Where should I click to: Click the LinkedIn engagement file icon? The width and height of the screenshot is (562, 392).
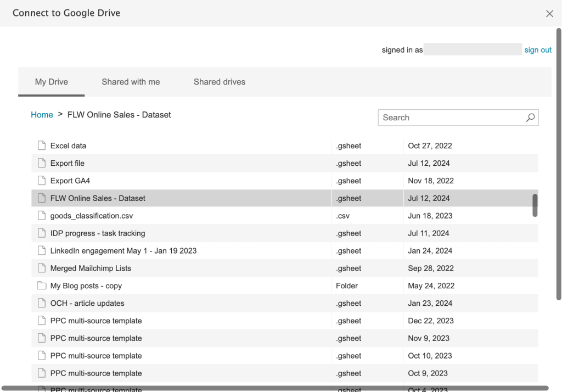(42, 251)
